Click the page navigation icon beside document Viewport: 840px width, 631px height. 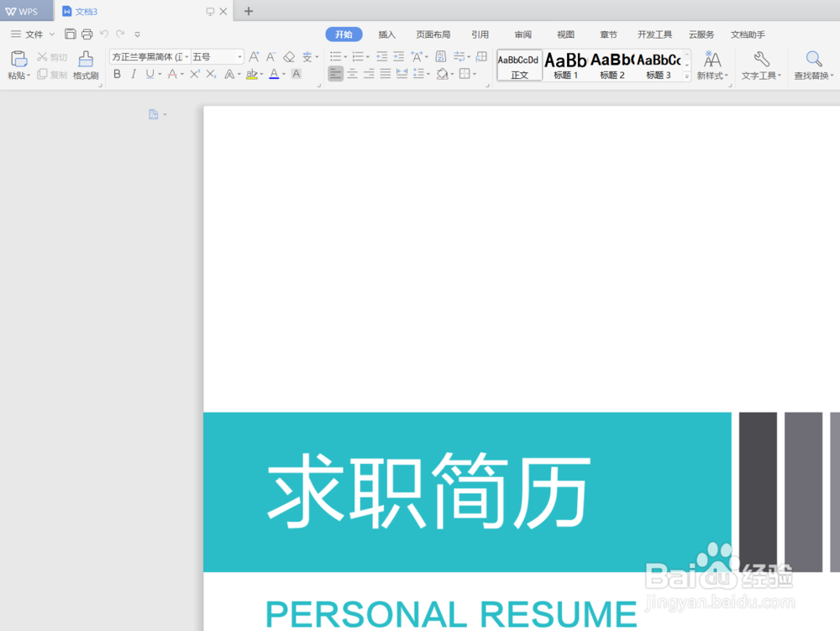coord(154,114)
